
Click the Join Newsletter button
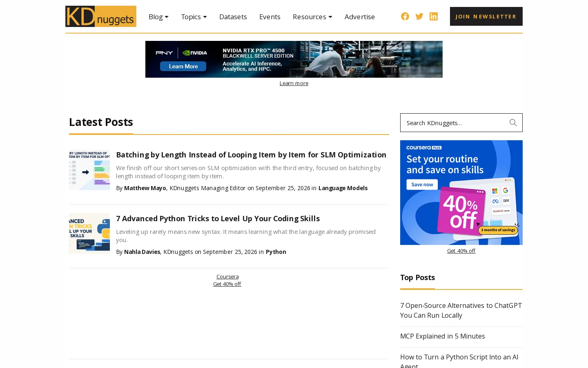point(486,16)
